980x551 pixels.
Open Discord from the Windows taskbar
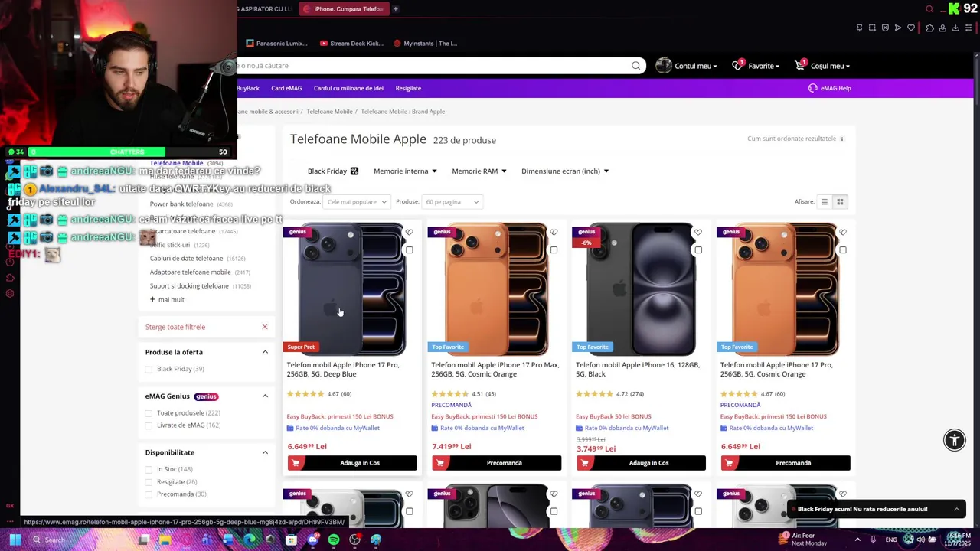click(x=312, y=540)
